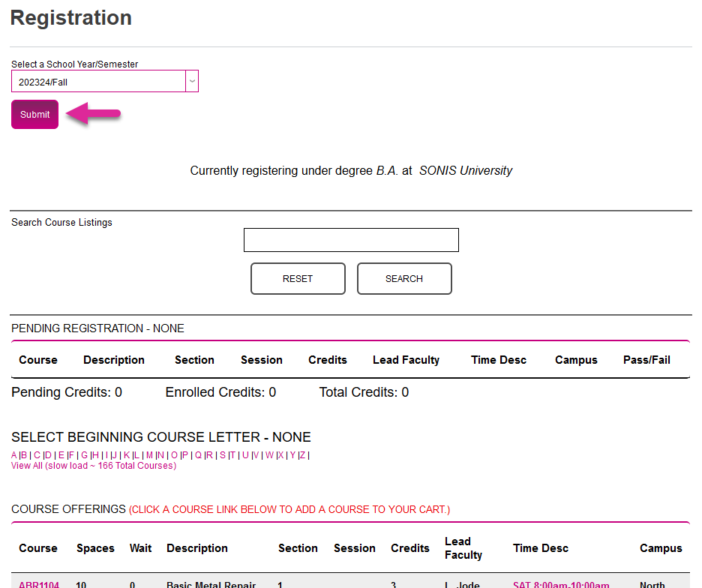This screenshot has height=588, width=702.
Task: Expand the semester selection arrow
Action: (191, 80)
